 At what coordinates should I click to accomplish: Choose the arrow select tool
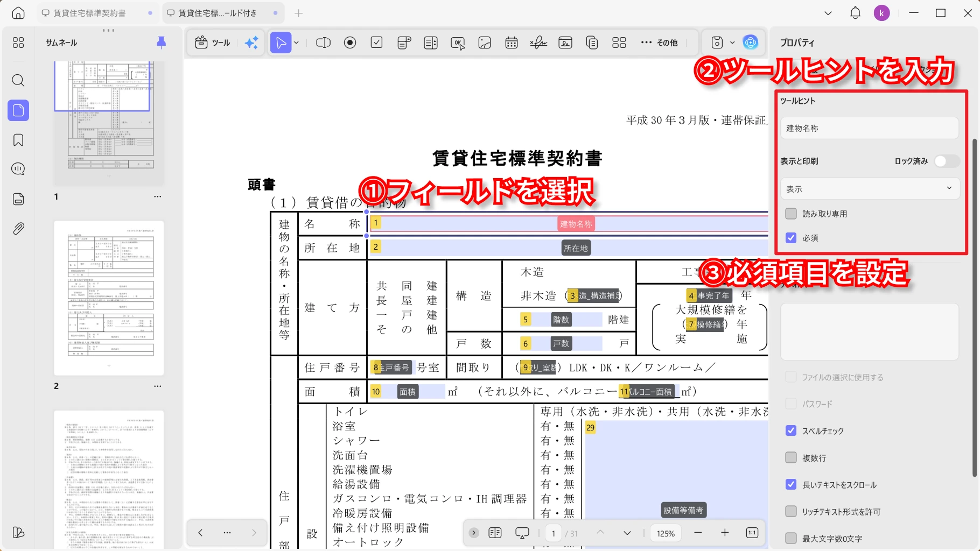click(281, 43)
